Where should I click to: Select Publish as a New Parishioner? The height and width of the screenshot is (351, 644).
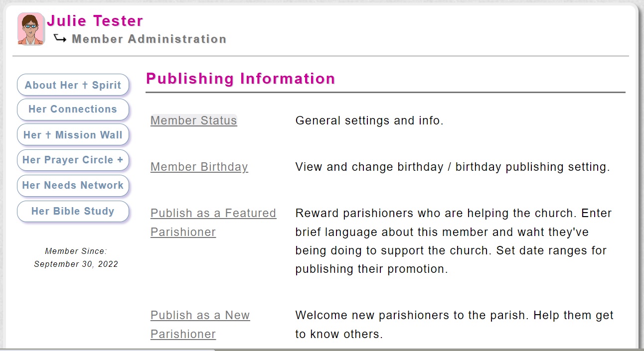pyautogui.click(x=200, y=325)
